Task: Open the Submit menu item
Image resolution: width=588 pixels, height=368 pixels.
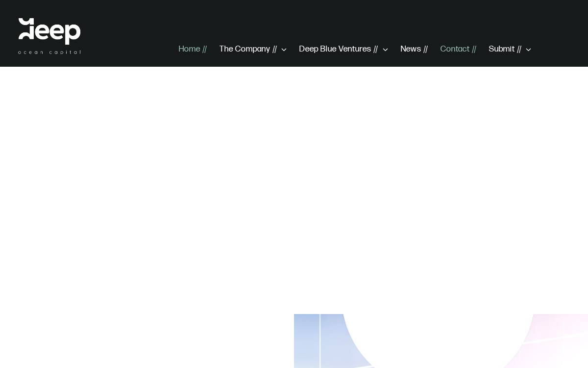Action: point(505,49)
